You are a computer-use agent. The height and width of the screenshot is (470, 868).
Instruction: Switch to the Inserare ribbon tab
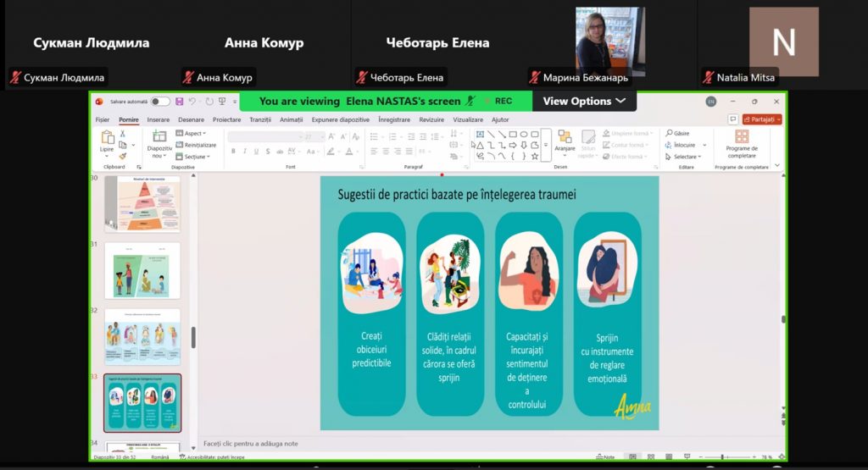[x=159, y=119]
